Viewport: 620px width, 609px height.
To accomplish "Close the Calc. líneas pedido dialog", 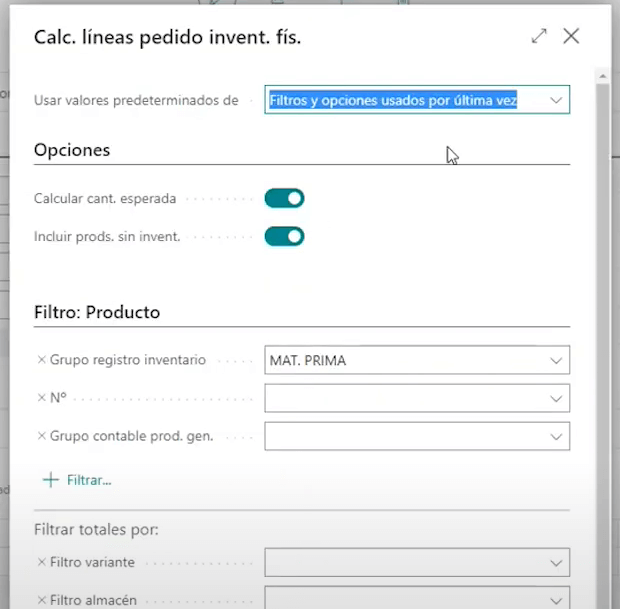I will pyautogui.click(x=571, y=36).
